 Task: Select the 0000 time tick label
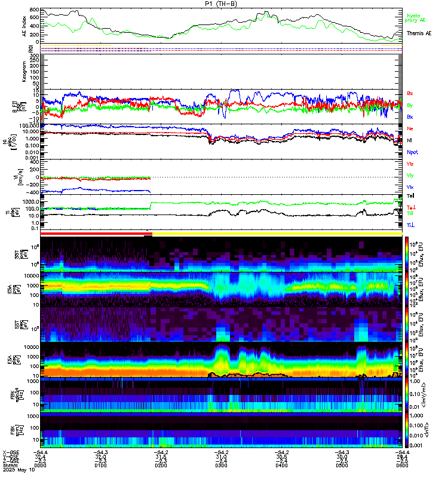[40, 465]
